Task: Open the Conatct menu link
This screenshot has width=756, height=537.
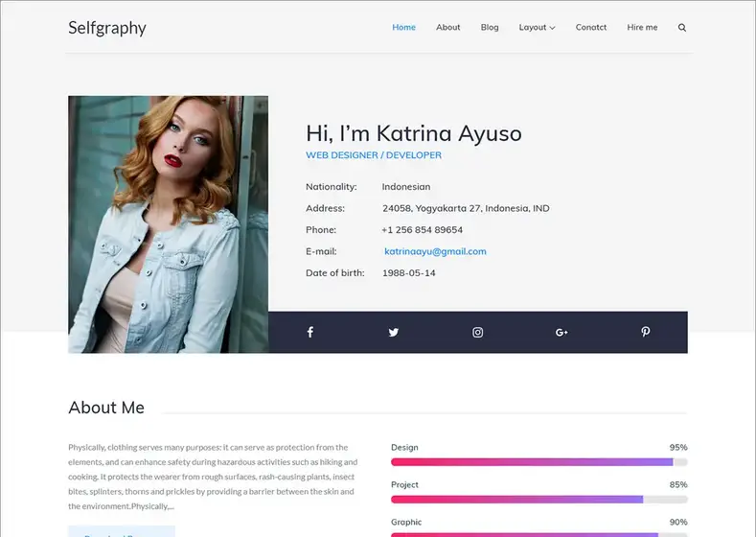Action: coord(590,28)
